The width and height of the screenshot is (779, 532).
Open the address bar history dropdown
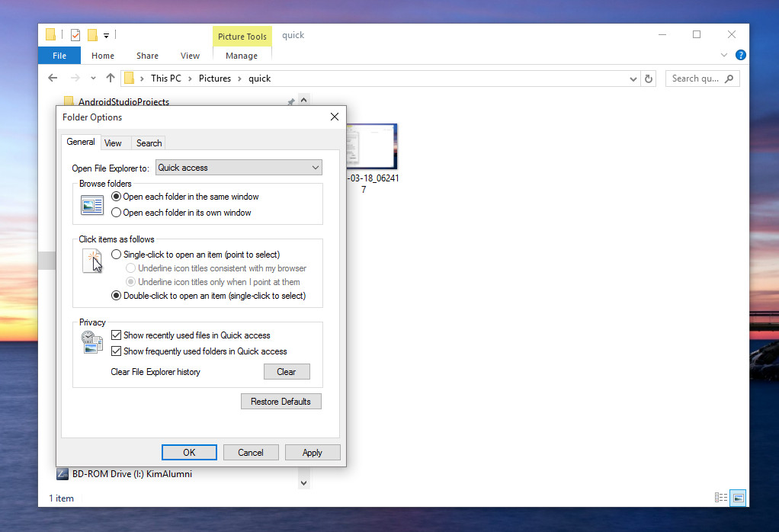click(x=633, y=79)
